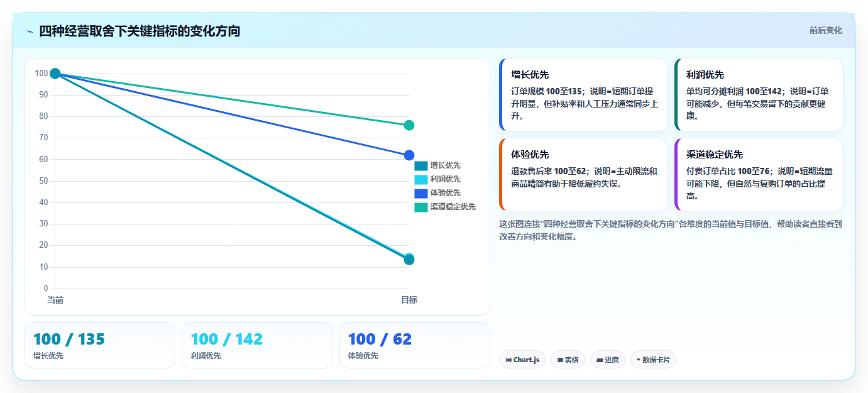The height and width of the screenshot is (393, 868).
Task: Click the 体验优先 legend color box
Action: pos(420,193)
